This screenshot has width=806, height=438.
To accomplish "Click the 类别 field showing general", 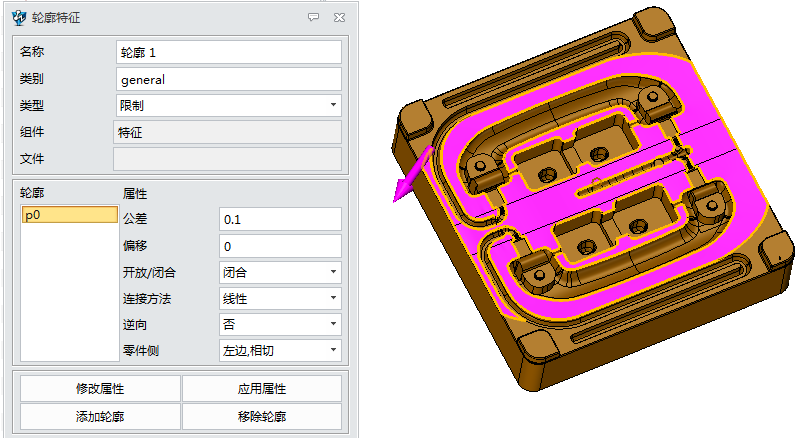I will pos(229,79).
